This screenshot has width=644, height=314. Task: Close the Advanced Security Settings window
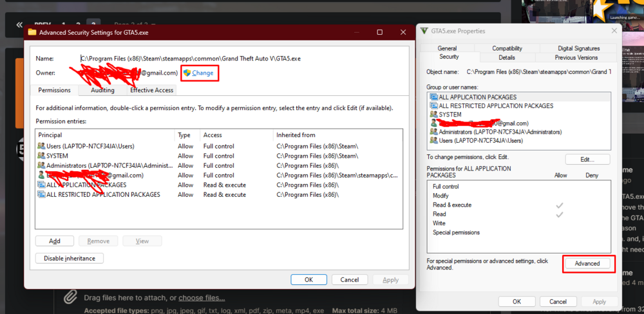point(403,32)
